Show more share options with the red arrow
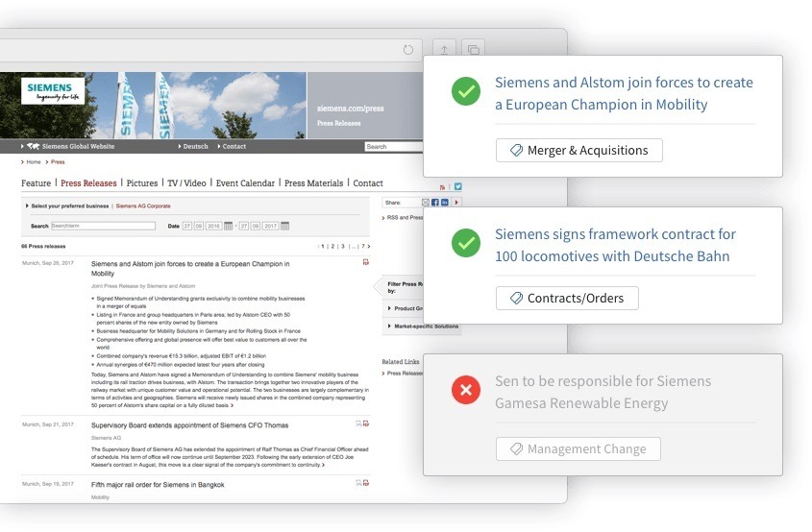The width and height of the screenshot is (812, 532). pyautogui.click(x=456, y=203)
